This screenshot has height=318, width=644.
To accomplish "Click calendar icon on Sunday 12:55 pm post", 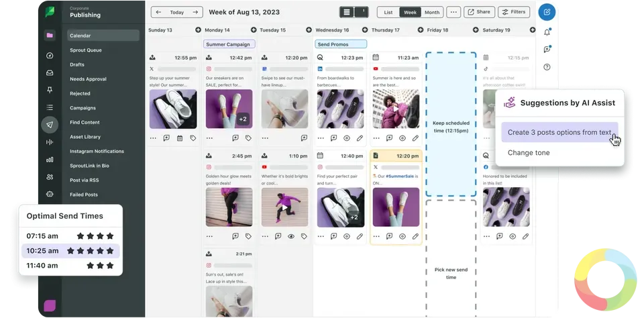I will [x=180, y=138].
